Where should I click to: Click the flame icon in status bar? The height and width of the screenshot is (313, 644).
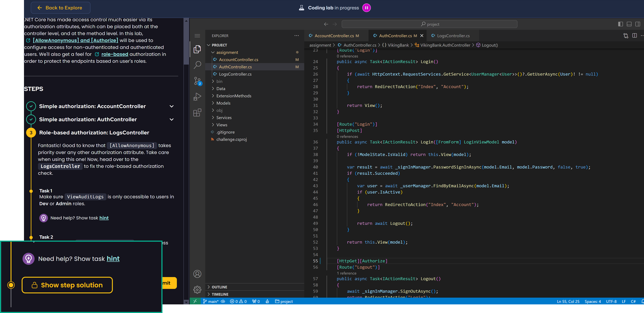point(267,301)
